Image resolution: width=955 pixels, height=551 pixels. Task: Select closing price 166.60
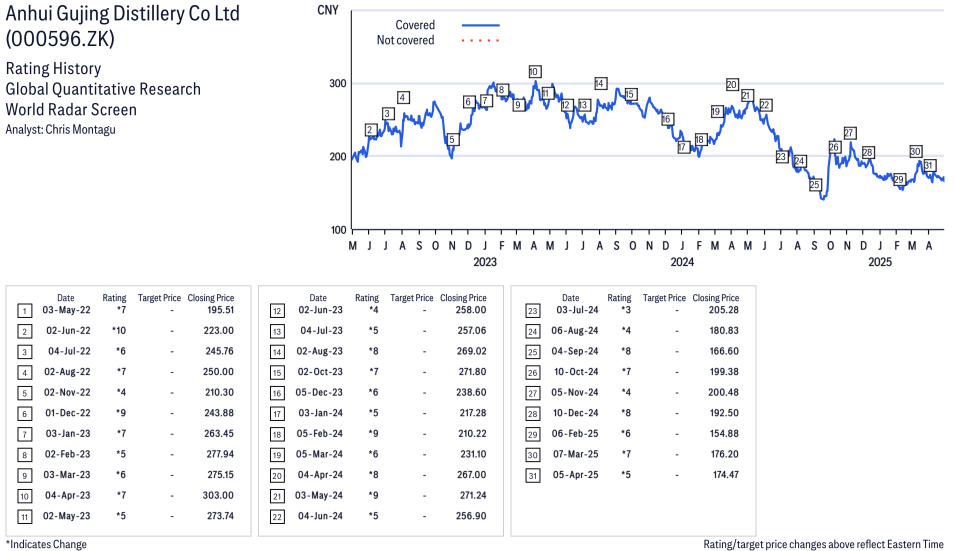point(724,351)
